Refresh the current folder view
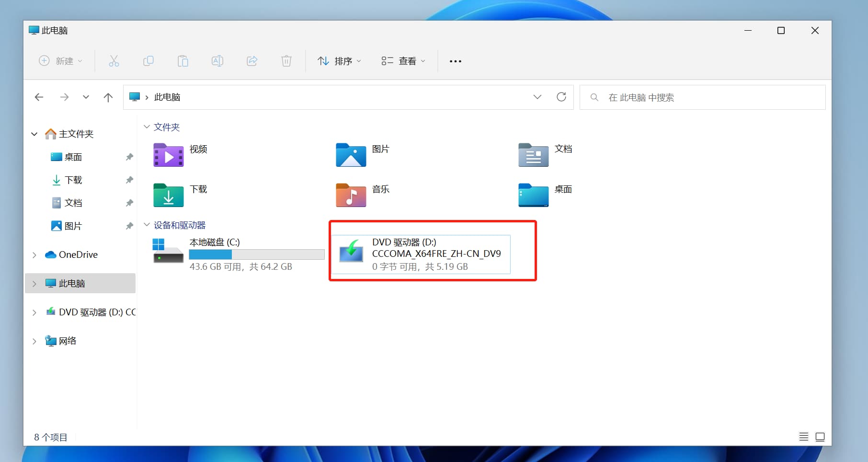This screenshot has width=868, height=462. 561,97
